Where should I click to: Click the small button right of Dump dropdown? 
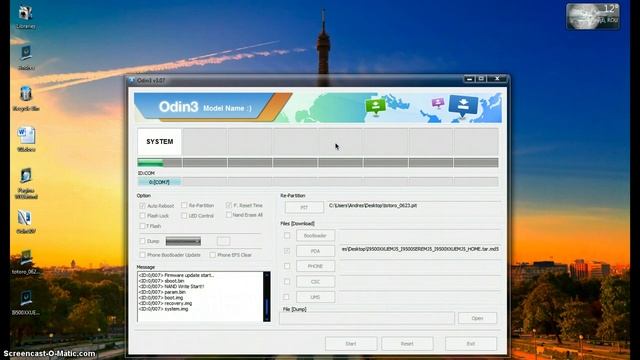[x=223, y=241]
